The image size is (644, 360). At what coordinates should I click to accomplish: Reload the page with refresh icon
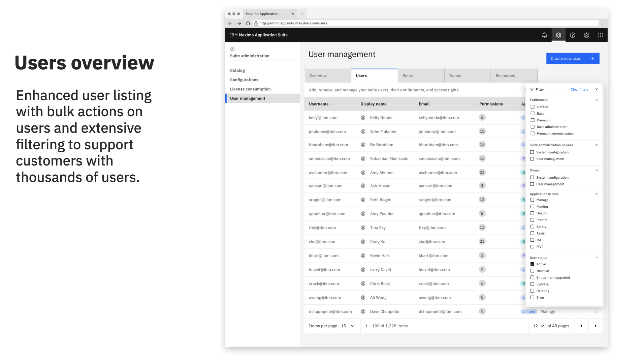pos(248,23)
